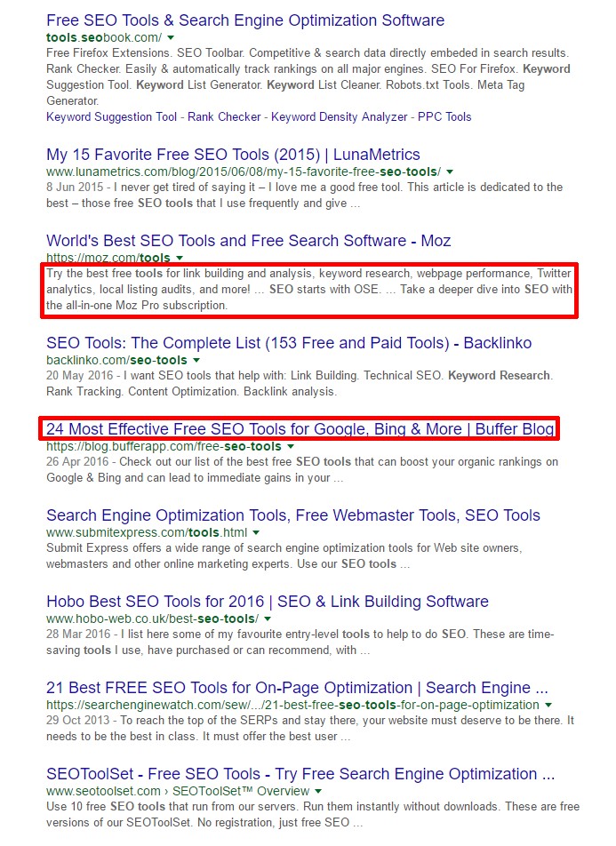Open Keyword Suggestion Tool sitelink
The width and height of the screenshot is (616, 846).
click(112, 117)
